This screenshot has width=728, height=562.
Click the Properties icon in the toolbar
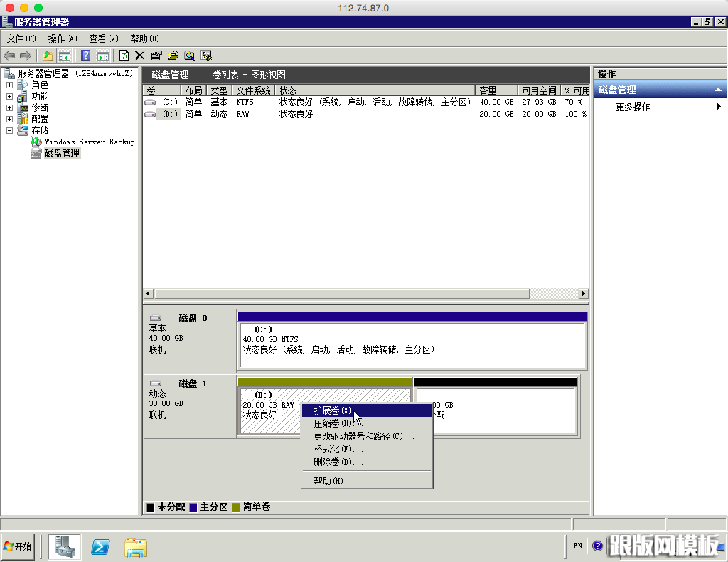[156, 55]
